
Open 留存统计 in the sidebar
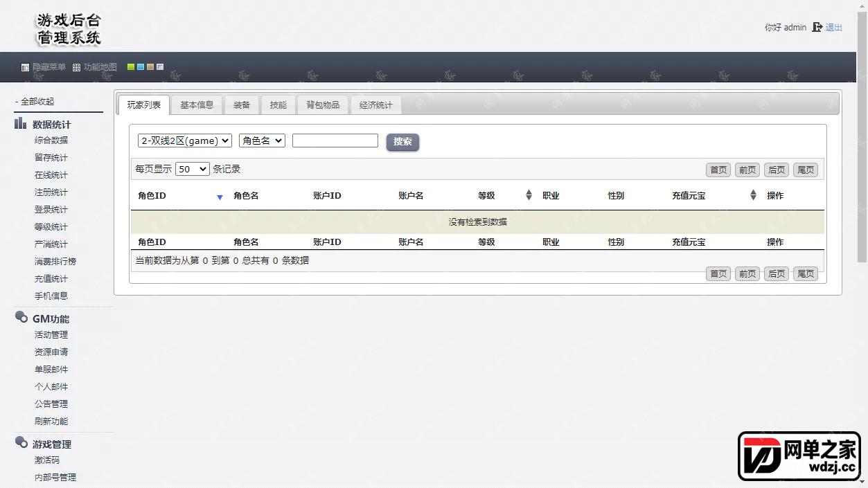point(51,157)
